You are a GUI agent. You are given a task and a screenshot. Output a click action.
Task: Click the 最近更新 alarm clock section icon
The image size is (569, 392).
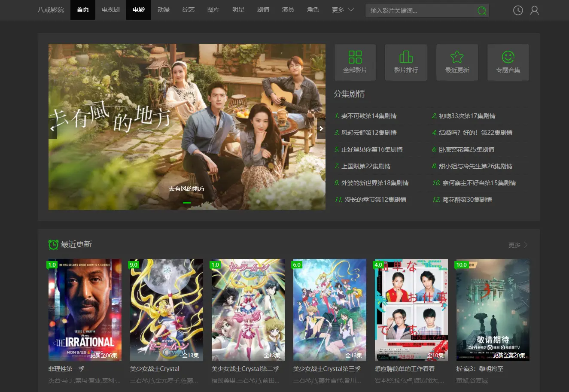(53, 244)
